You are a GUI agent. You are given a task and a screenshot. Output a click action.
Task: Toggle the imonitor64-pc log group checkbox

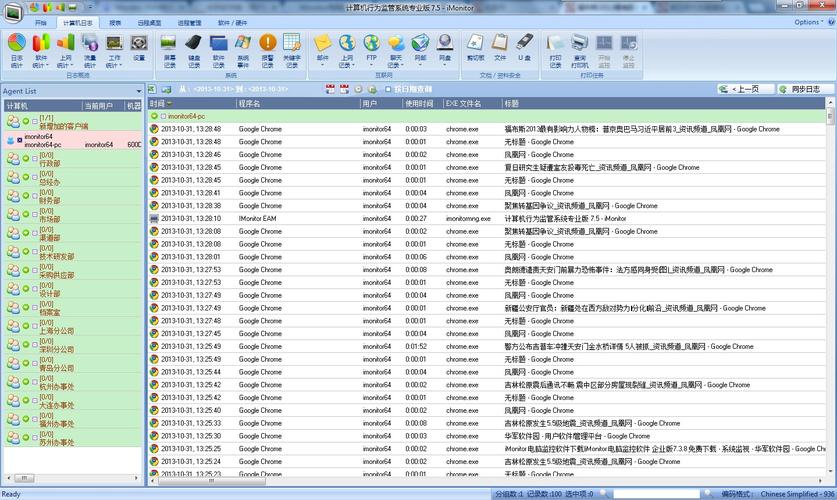coord(163,116)
